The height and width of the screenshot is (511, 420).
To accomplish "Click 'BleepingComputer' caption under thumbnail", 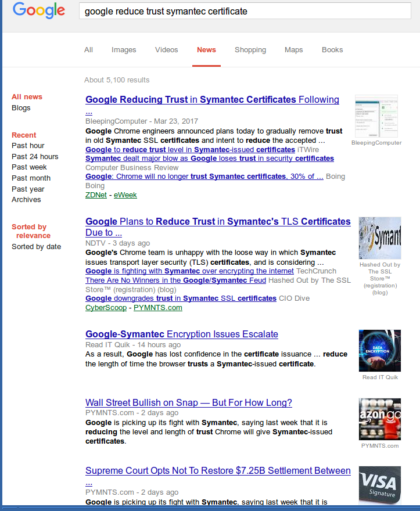I will pyautogui.click(x=376, y=143).
